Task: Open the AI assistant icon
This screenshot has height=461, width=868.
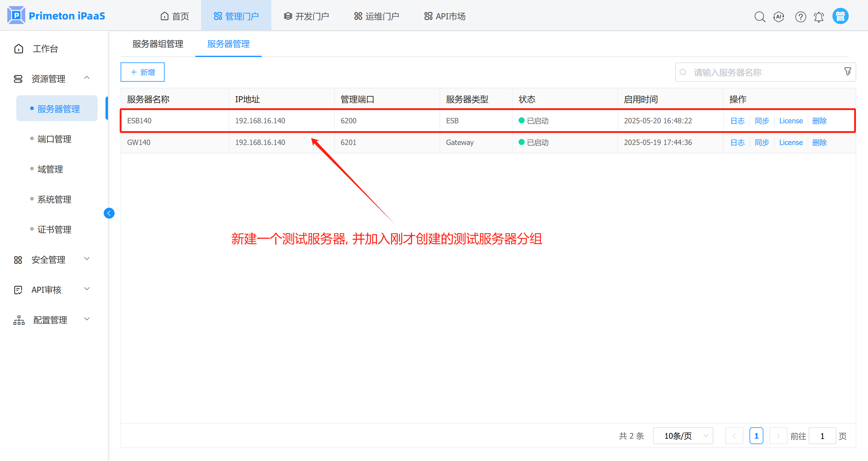Action: coord(779,17)
